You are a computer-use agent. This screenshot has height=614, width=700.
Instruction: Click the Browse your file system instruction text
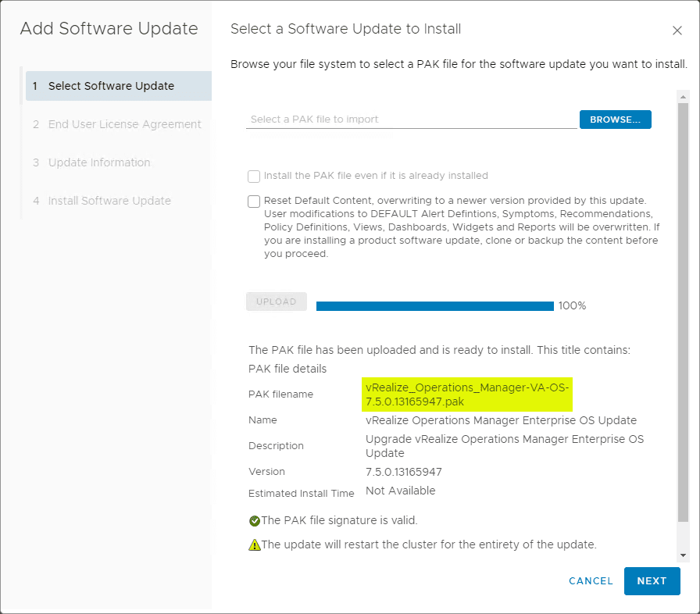click(459, 64)
